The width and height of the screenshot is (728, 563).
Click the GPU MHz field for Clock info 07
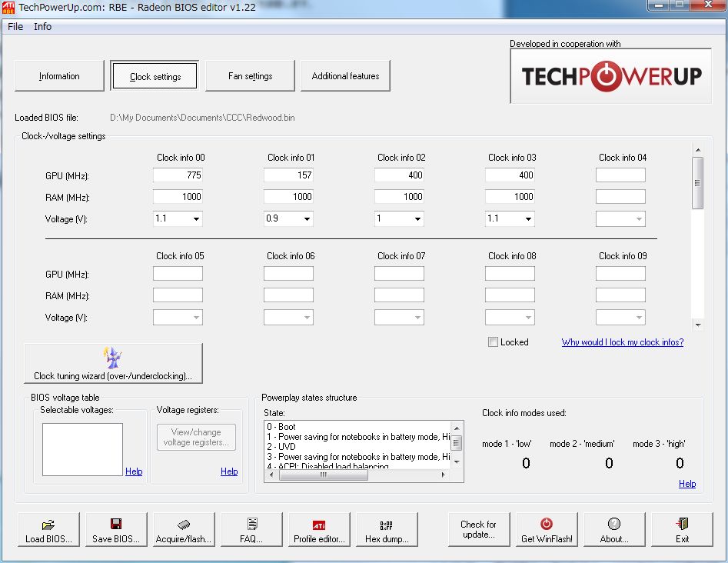[x=399, y=274]
